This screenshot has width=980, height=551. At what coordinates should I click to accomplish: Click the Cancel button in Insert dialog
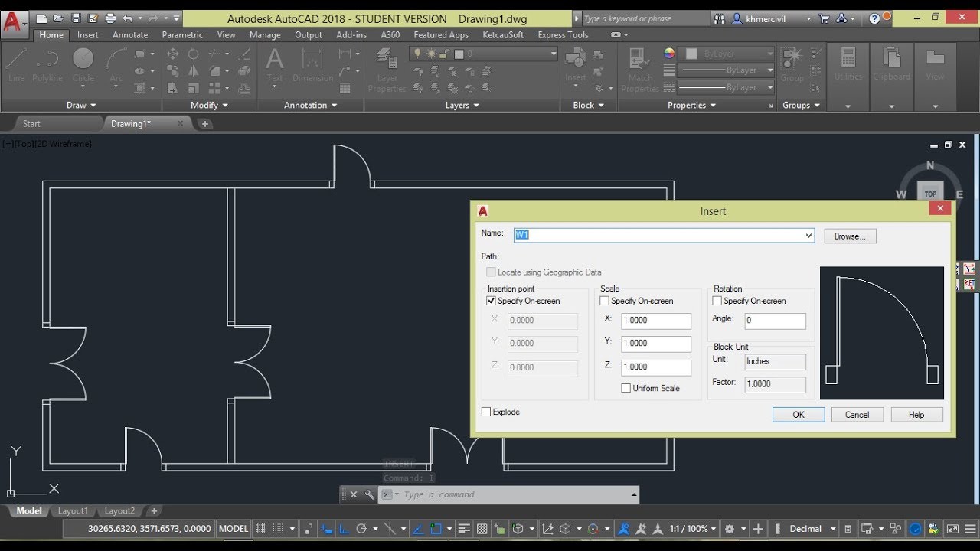click(857, 415)
